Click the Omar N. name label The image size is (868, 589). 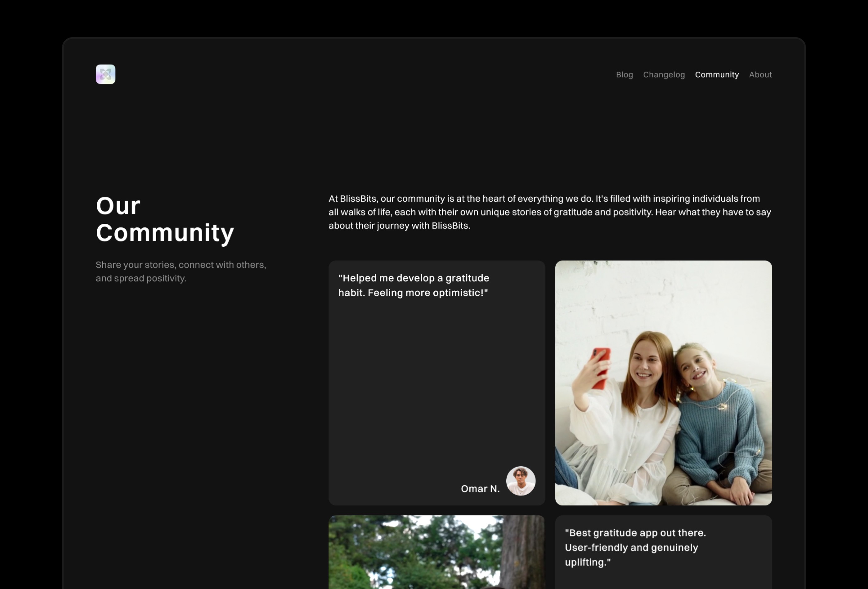(x=480, y=488)
